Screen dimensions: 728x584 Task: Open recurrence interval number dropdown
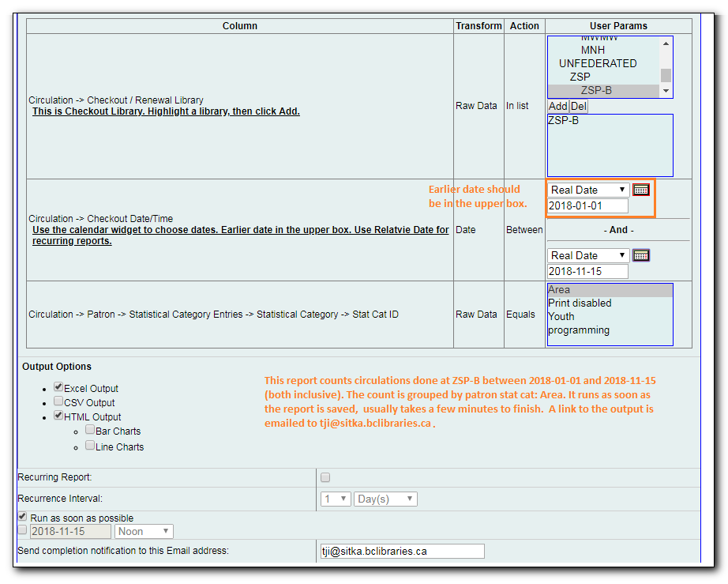coord(336,499)
